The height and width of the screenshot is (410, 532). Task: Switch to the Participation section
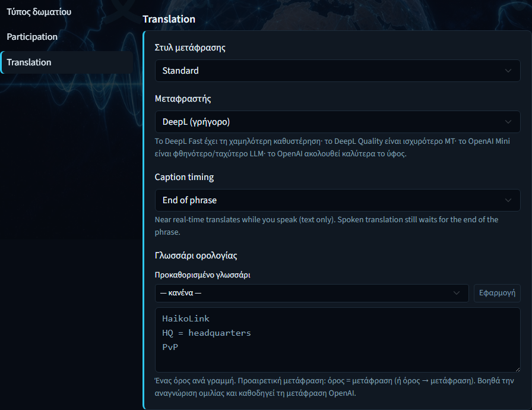coord(32,37)
